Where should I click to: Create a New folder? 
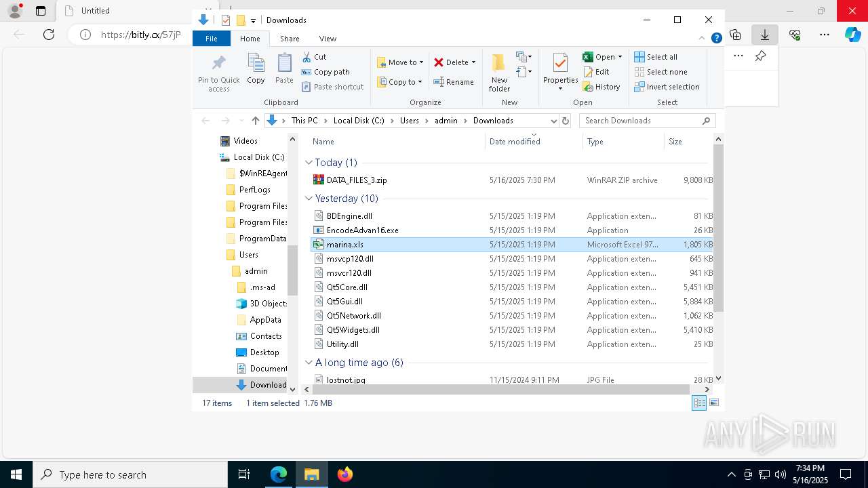499,73
